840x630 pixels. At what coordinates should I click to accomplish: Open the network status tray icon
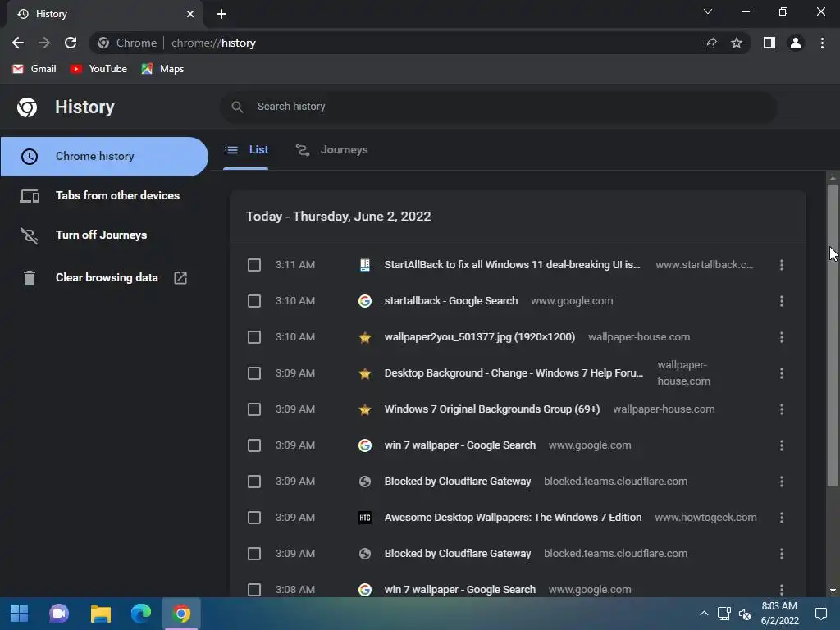tap(724, 614)
